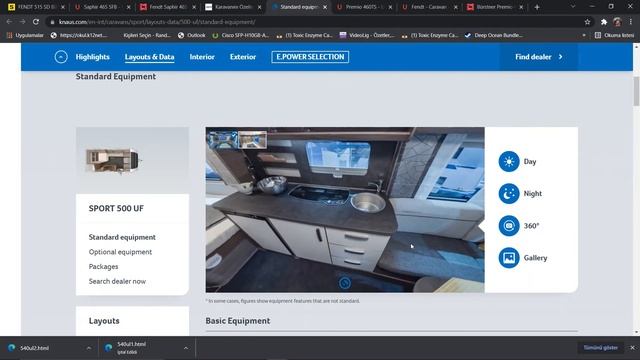Open Chrome three-dot menu
Viewport: 640px width, 360px height.
pos(631,22)
